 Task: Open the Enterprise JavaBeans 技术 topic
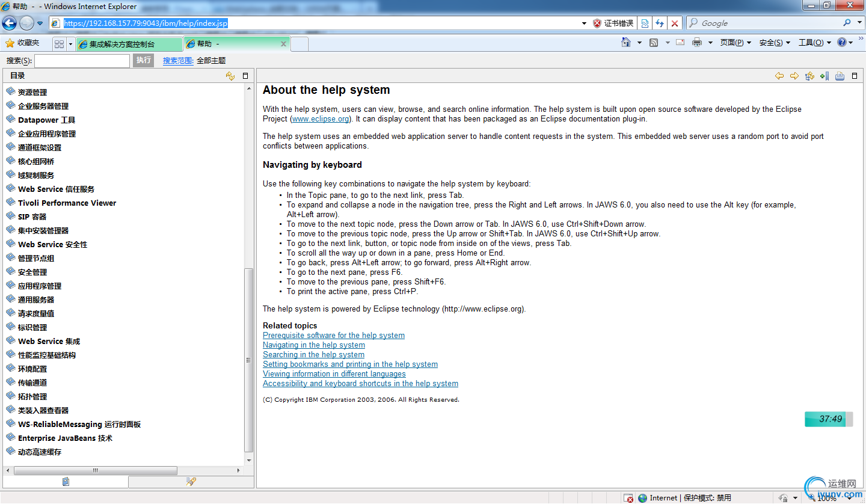point(65,438)
